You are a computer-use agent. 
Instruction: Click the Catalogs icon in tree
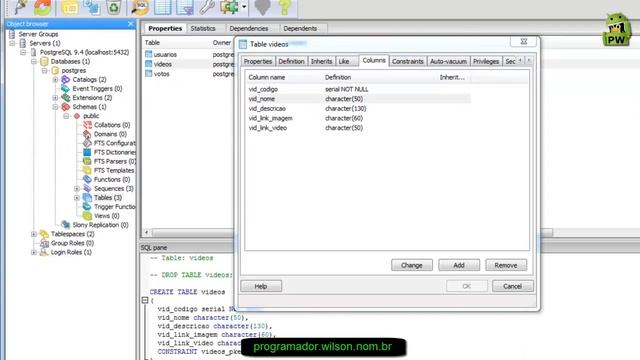65,80
